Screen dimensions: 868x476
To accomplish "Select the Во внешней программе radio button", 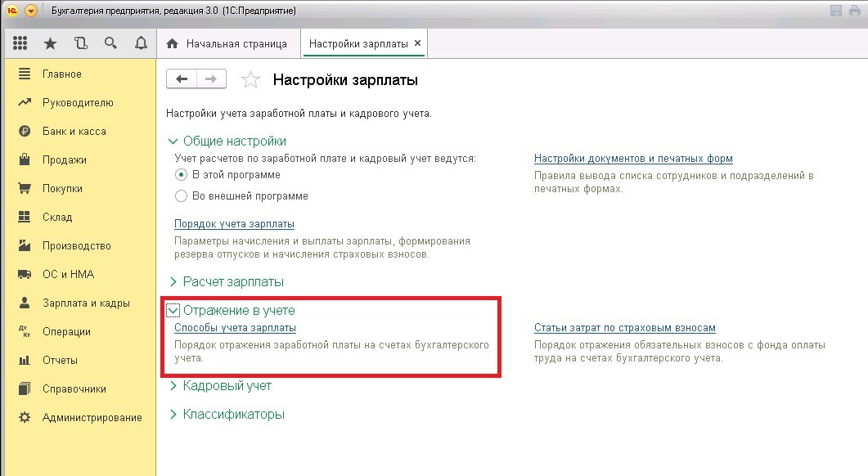I will click(x=181, y=196).
